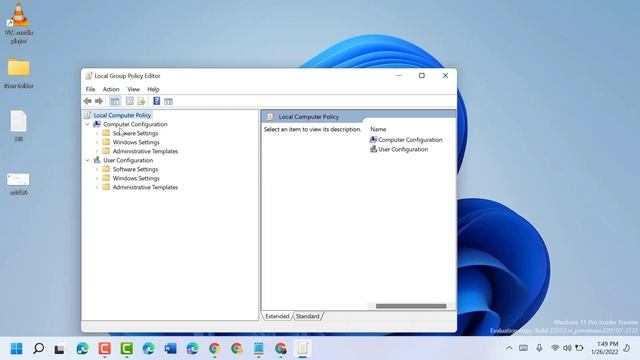Open the Action menu
640x360 pixels.
(111, 89)
